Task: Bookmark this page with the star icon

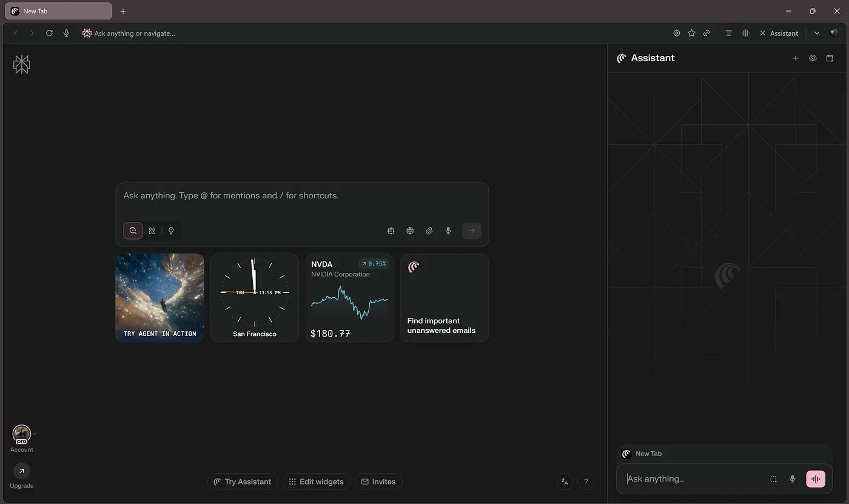Action: pos(691,33)
